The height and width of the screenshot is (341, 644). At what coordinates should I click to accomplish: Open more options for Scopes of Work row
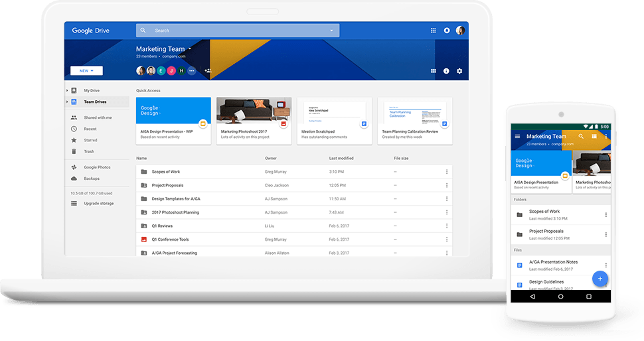[x=446, y=172]
